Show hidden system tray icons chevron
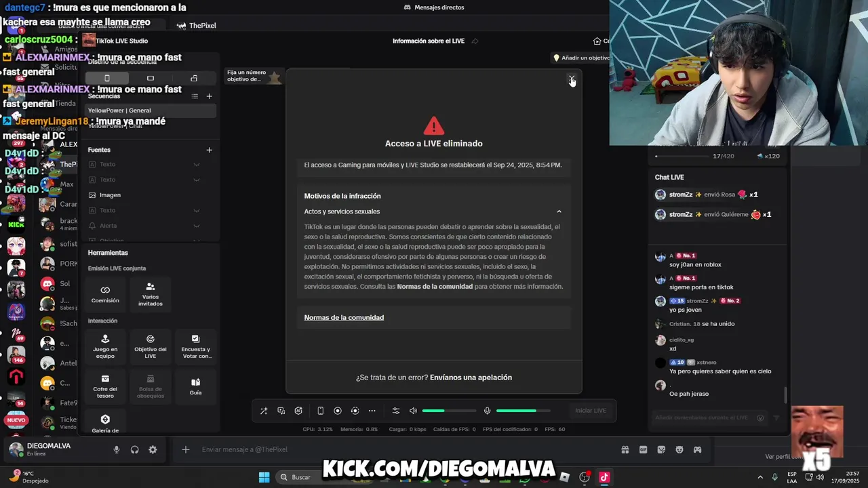This screenshot has height=488, width=868. (x=760, y=477)
